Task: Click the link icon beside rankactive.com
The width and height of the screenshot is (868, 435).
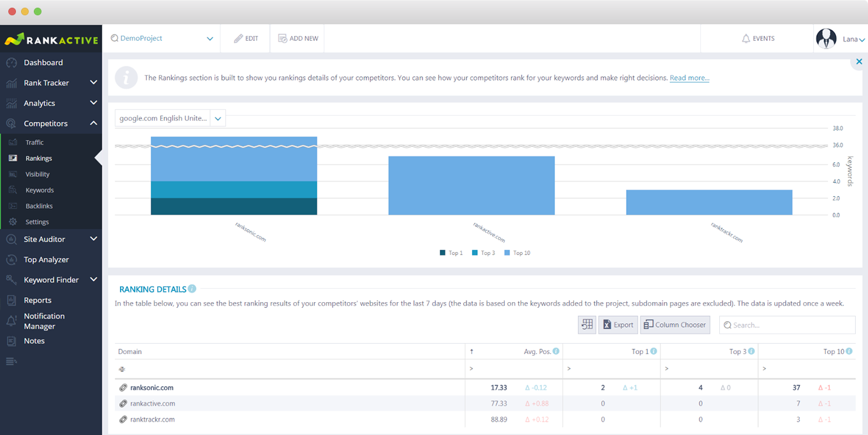Action: point(123,404)
